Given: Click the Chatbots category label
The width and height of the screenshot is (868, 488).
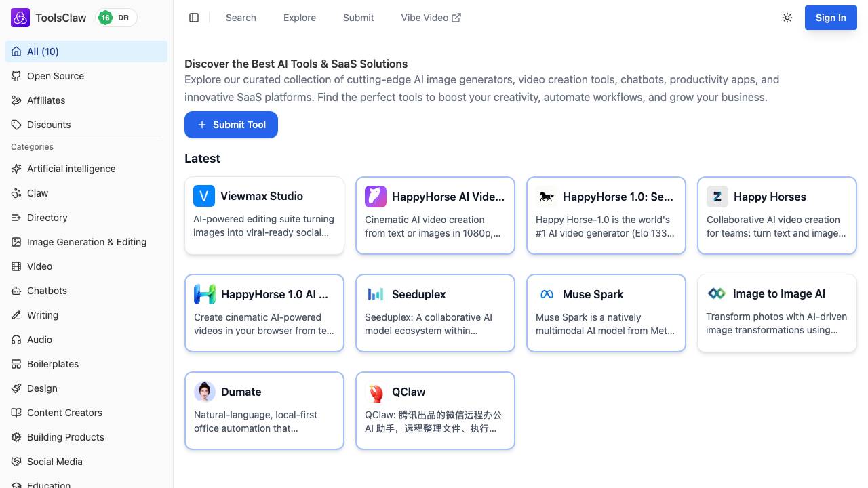Looking at the screenshot, I should [x=47, y=291].
